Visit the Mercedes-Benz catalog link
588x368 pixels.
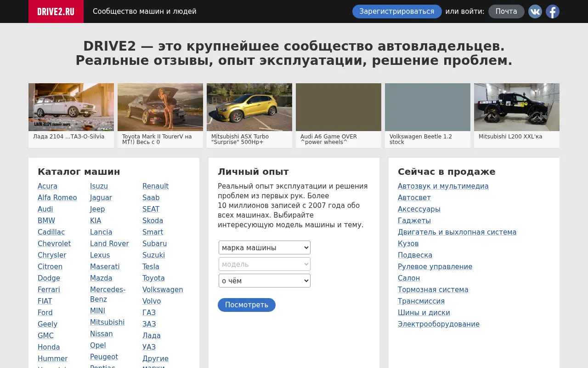(108, 295)
